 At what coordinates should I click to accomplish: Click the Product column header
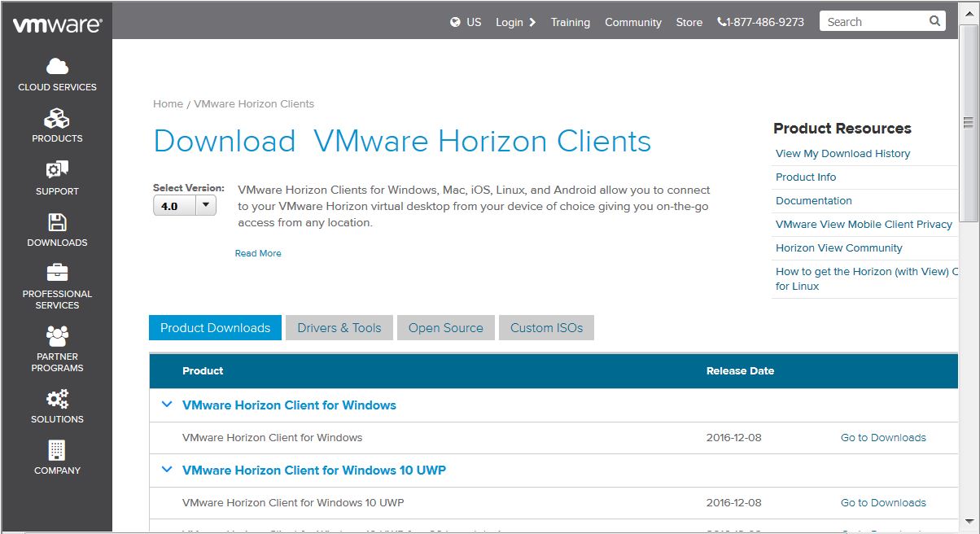tap(203, 370)
